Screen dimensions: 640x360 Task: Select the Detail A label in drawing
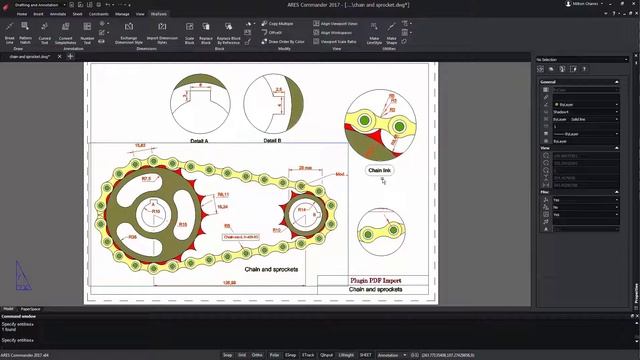tap(199, 141)
